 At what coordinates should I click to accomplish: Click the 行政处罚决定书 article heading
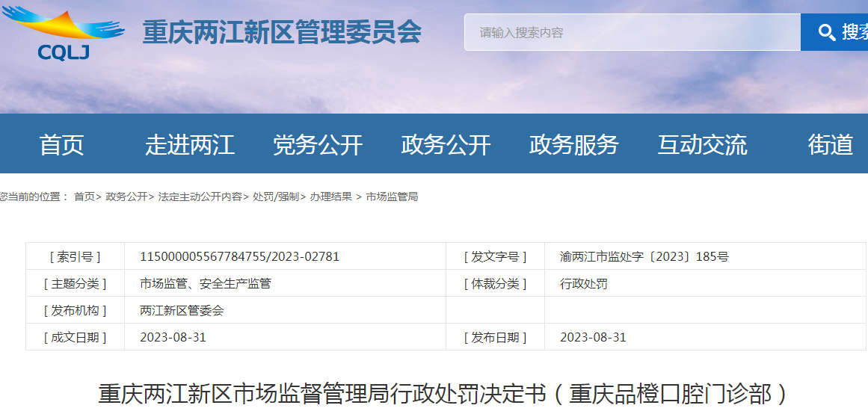click(x=443, y=395)
